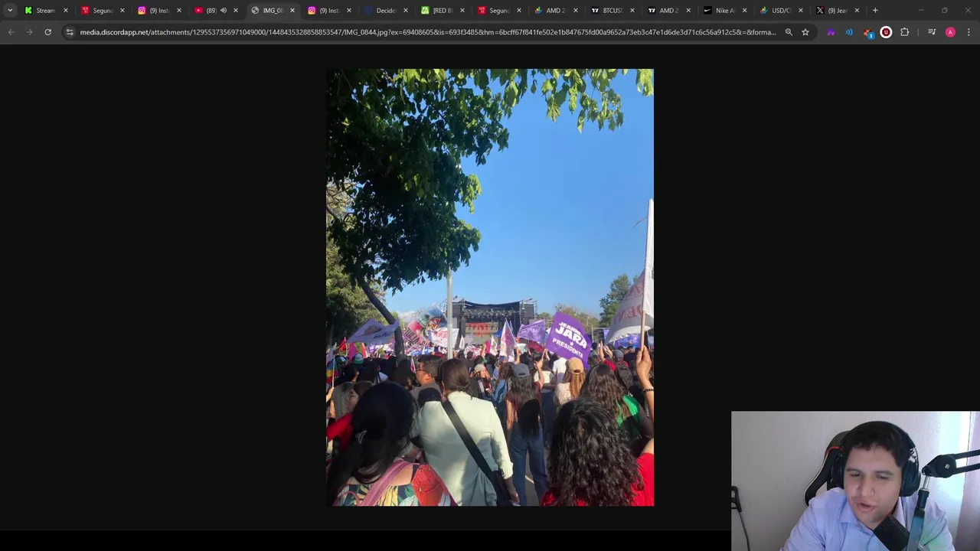
Task: Close the Nike tab
Action: tap(744, 10)
